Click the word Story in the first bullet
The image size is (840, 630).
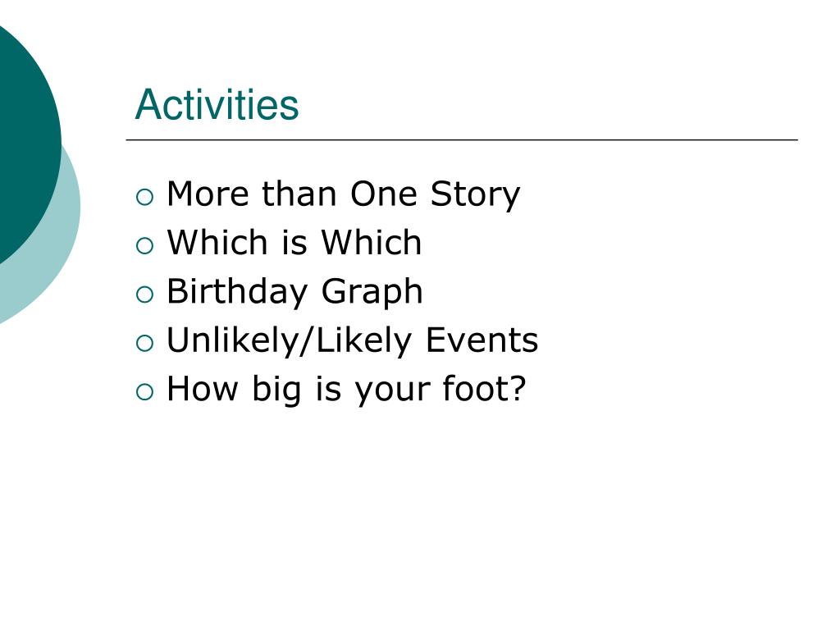475,195
